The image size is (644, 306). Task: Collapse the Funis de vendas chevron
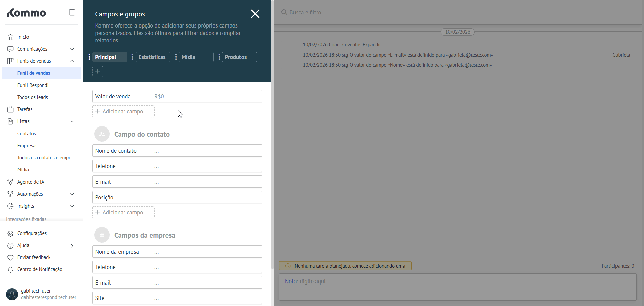72,61
